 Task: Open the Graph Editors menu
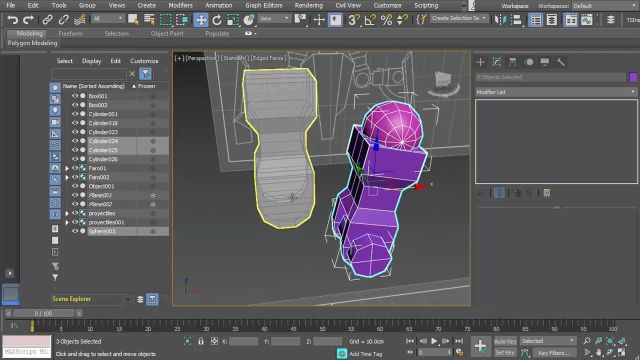(x=264, y=5)
